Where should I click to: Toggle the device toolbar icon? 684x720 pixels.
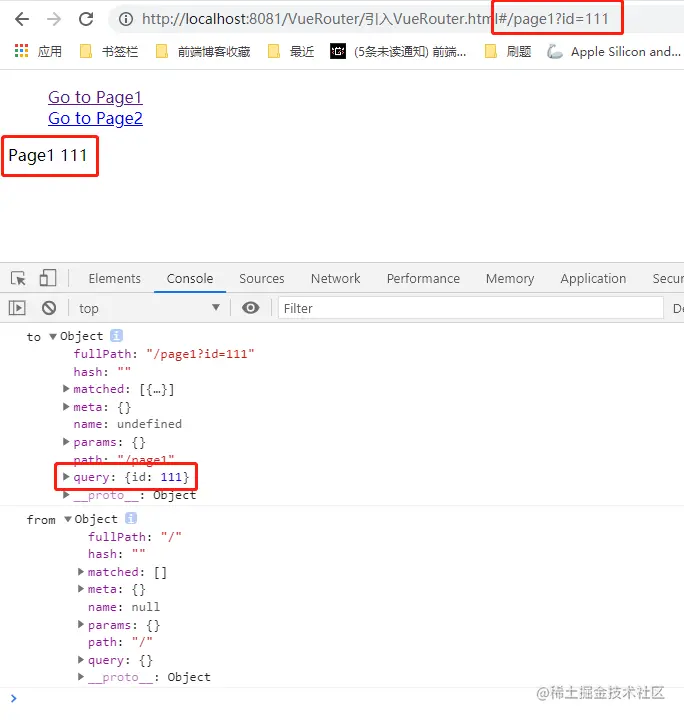tap(48, 278)
